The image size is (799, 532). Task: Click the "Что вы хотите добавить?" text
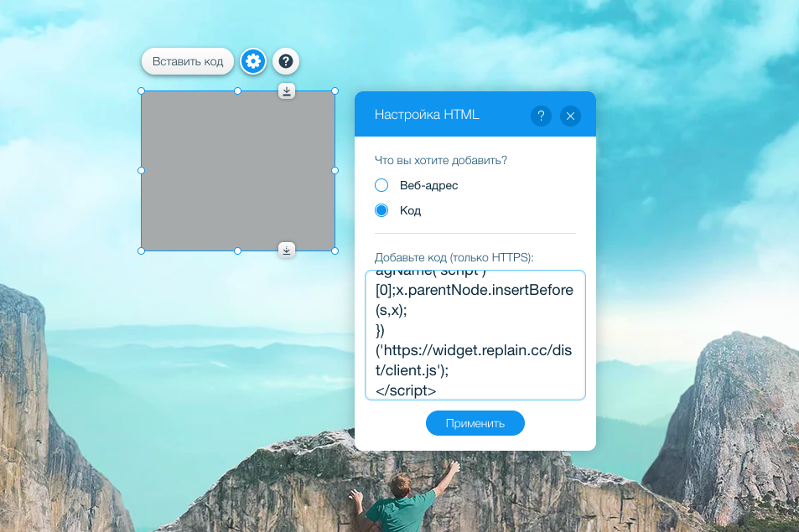pyautogui.click(x=441, y=160)
